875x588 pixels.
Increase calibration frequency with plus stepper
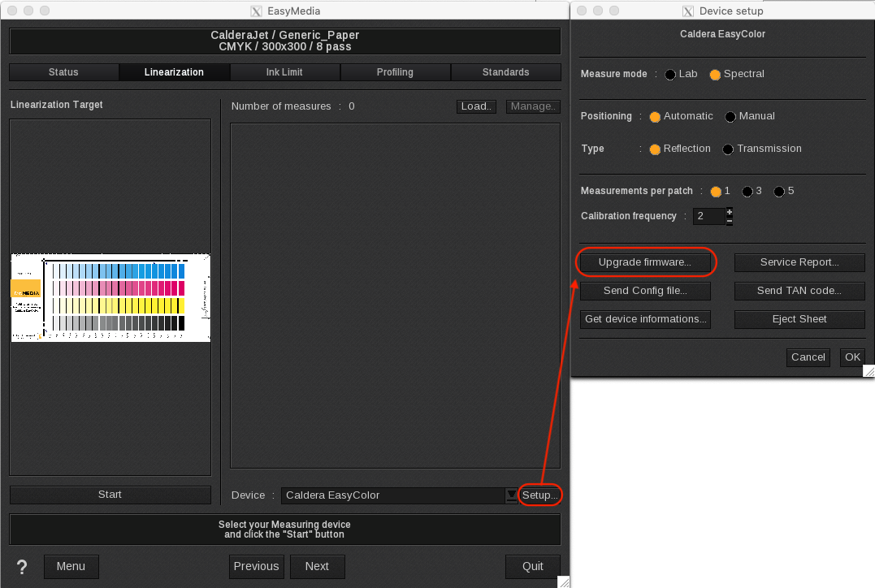pos(729,211)
